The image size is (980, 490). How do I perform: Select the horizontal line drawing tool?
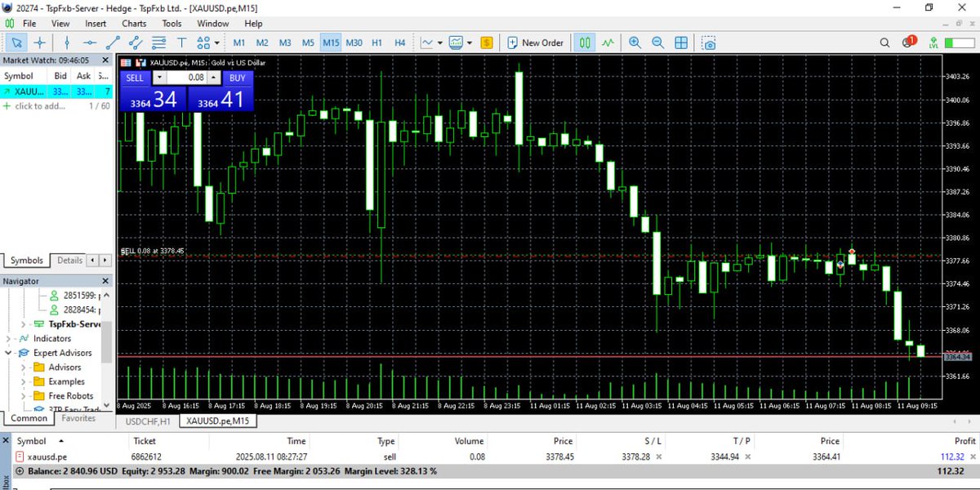coord(90,42)
